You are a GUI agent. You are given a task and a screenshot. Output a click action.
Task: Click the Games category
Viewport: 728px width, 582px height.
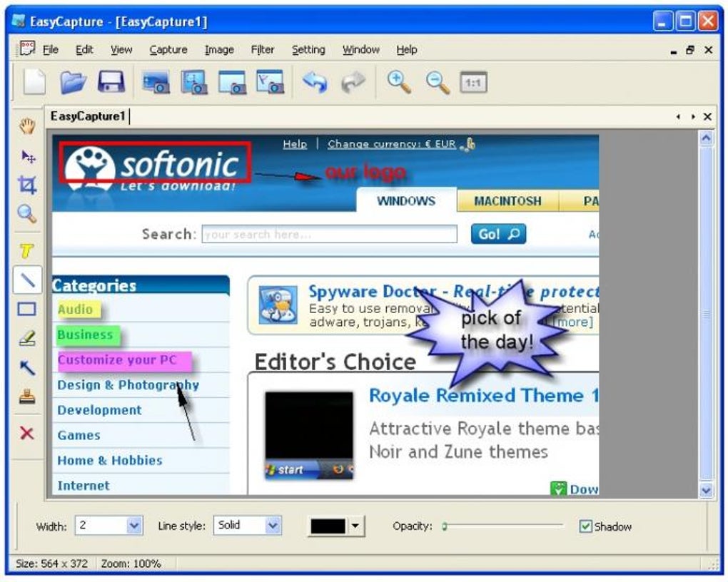click(x=79, y=435)
